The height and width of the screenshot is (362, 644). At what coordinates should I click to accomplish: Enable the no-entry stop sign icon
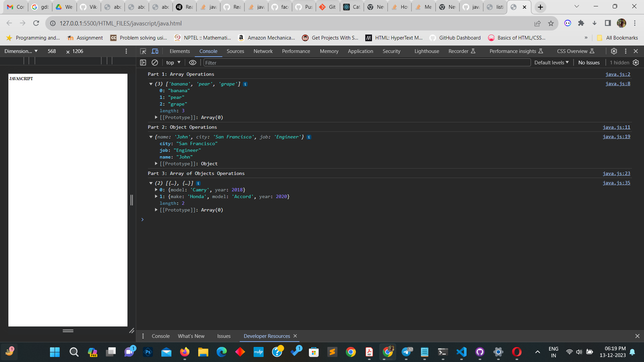coord(154,62)
